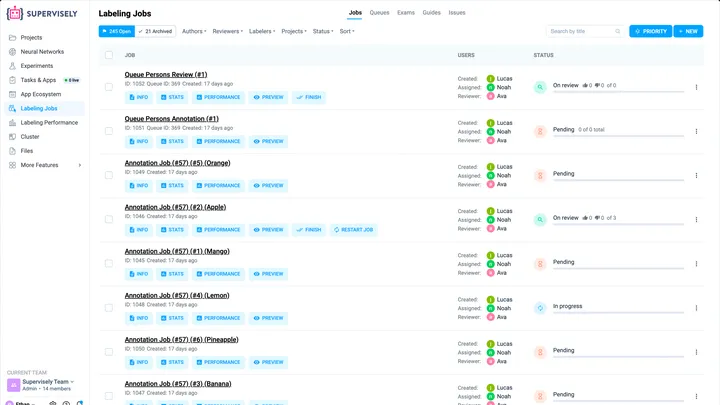This screenshot has width=720, height=405.
Task: Open the Queue Persons Review (#1) job link
Action: pos(166,74)
